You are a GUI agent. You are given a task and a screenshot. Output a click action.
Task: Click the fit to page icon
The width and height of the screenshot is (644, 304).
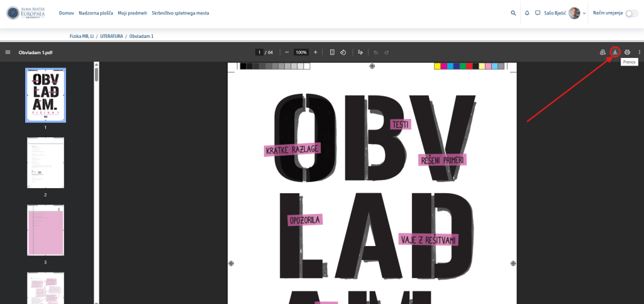pyautogui.click(x=332, y=52)
